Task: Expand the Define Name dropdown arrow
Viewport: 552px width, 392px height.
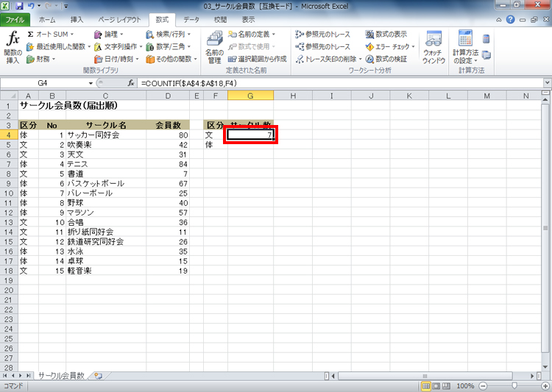Action: coord(274,34)
